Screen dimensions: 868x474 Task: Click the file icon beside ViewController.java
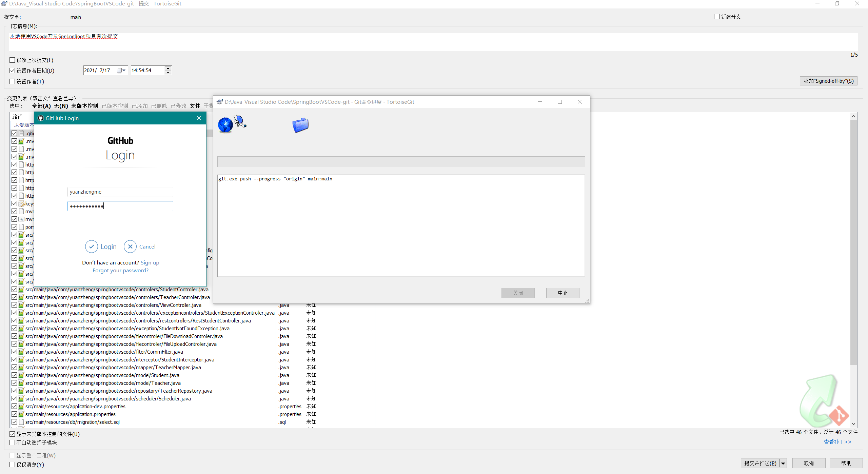click(21, 305)
